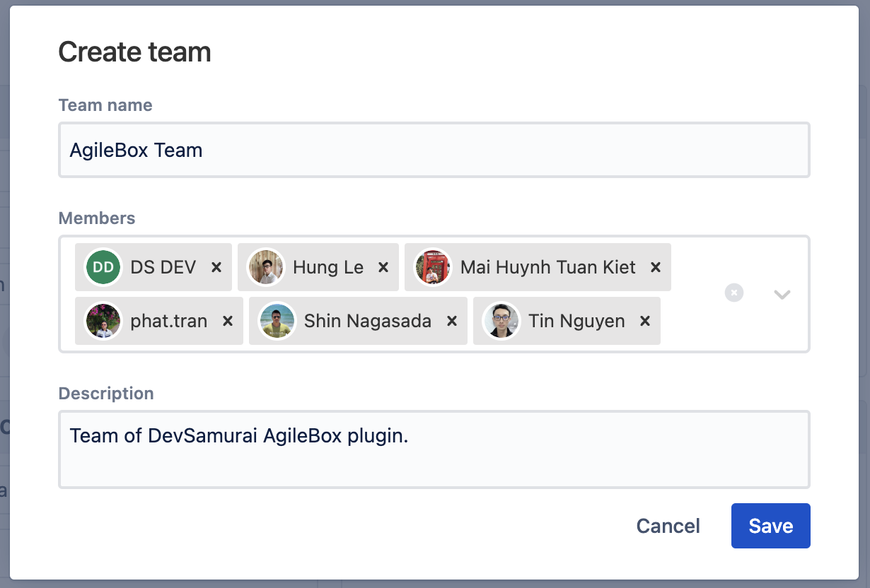Focus the Team name field
Image resolution: width=870 pixels, height=588 pixels.
coord(434,150)
